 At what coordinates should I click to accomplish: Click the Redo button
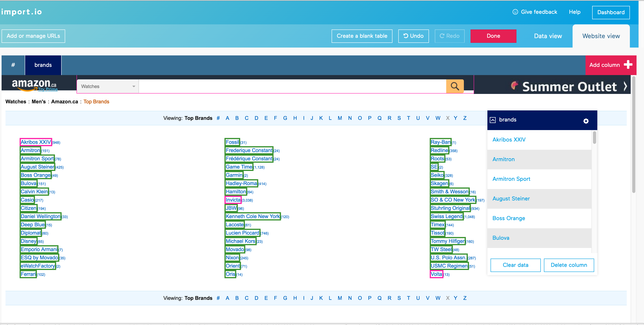click(450, 36)
